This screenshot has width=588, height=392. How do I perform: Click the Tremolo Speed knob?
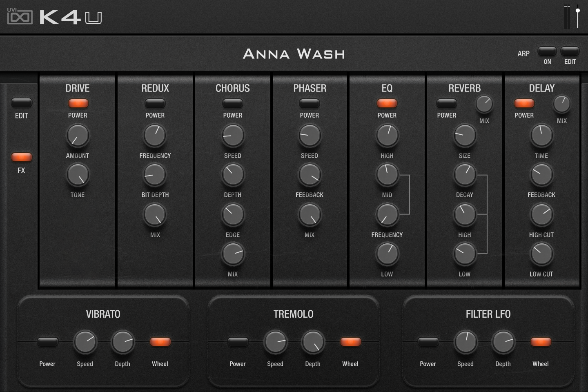[x=275, y=342]
